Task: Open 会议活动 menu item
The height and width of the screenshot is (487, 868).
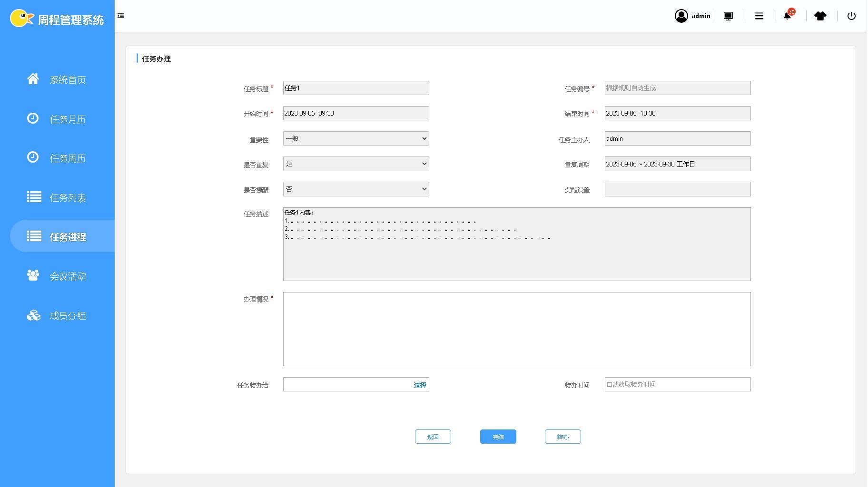Action: tap(67, 276)
